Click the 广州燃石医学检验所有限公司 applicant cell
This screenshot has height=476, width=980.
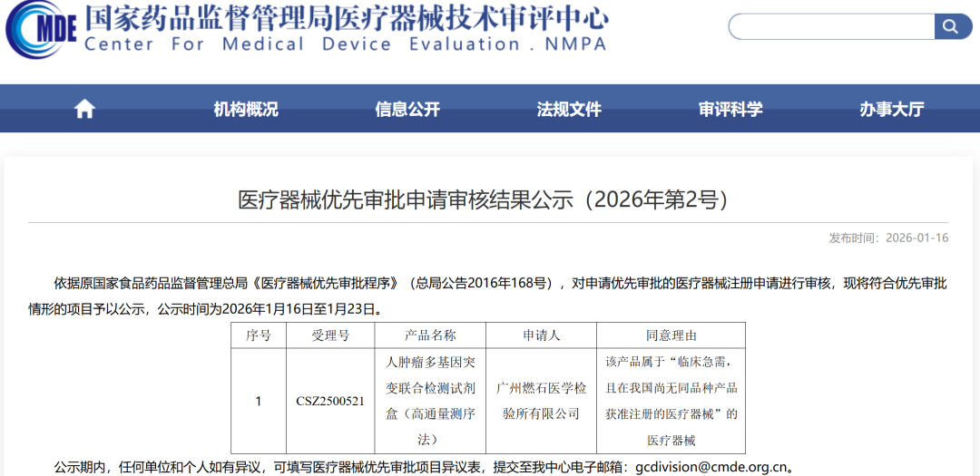click(541, 401)
